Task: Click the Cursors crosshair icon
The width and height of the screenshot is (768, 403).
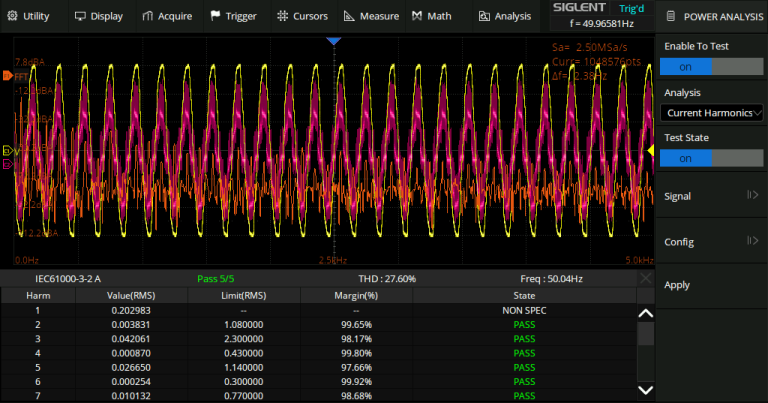Action: tap(283, 16)
